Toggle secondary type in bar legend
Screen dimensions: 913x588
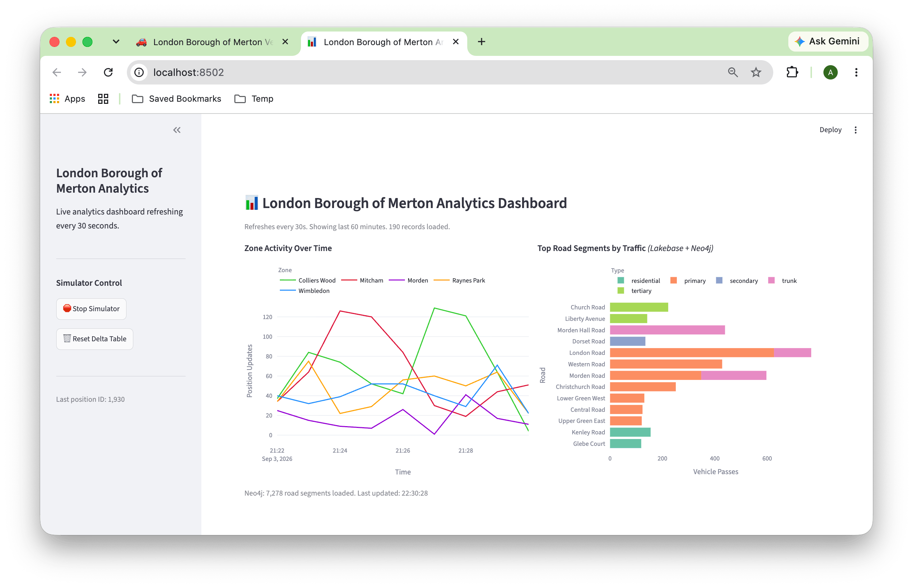pos(736,281)
